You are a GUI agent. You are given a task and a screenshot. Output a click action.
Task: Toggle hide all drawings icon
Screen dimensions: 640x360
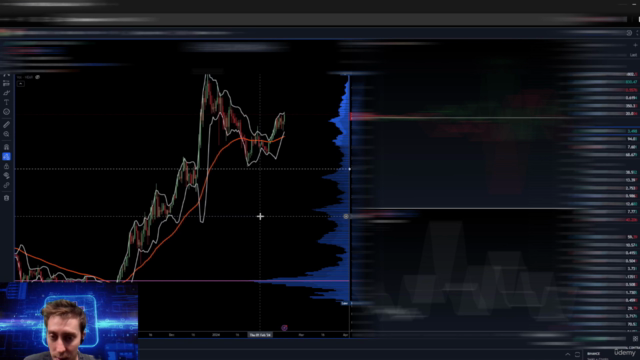click(x=6, y=176)
